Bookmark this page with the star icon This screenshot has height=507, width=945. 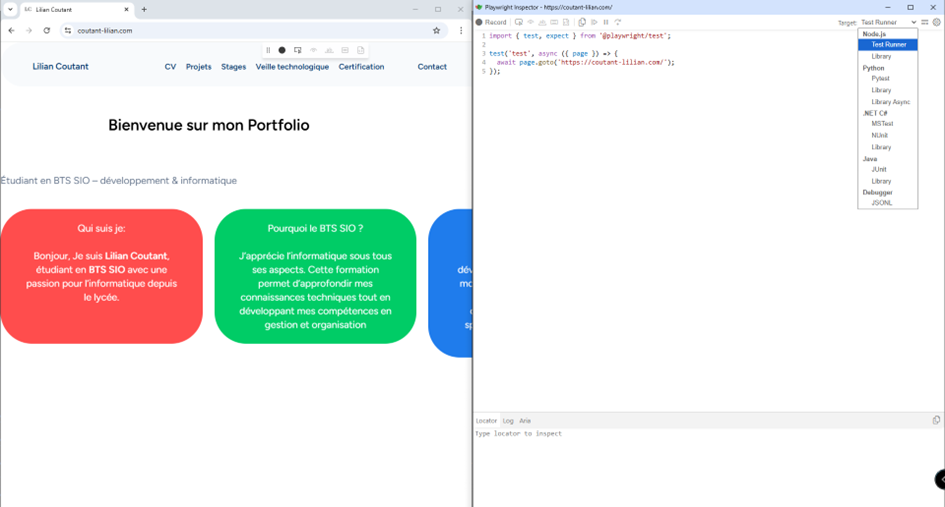tap(436, 31)
